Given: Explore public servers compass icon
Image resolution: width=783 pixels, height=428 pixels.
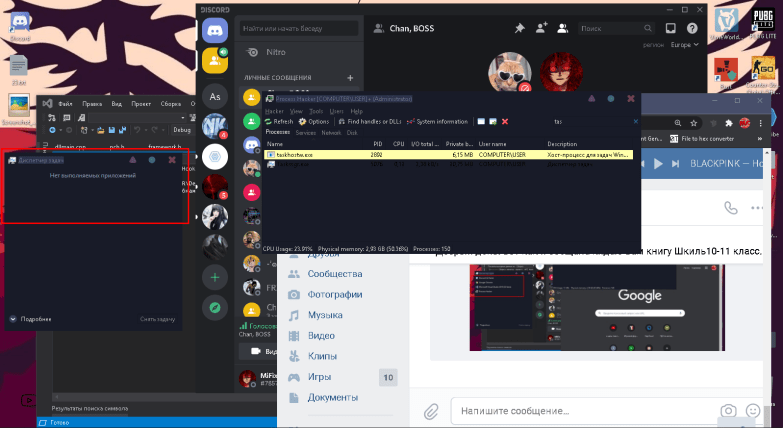Looking at the screenshot, I should point(215,308).
